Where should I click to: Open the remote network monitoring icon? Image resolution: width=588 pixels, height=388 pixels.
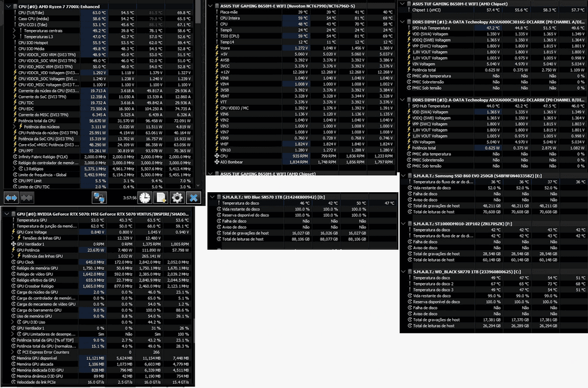click(x=99, y=198)
